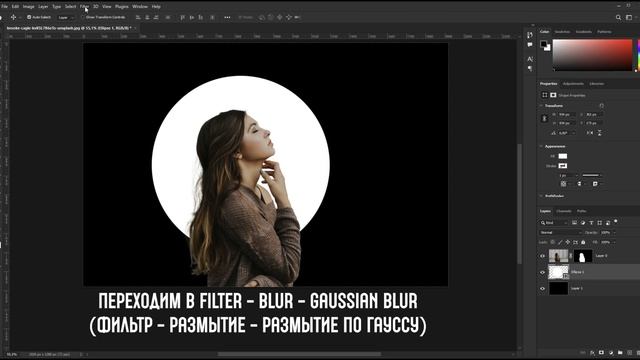Switch to the Adjustments tab
640x360 pixels.
573,84
